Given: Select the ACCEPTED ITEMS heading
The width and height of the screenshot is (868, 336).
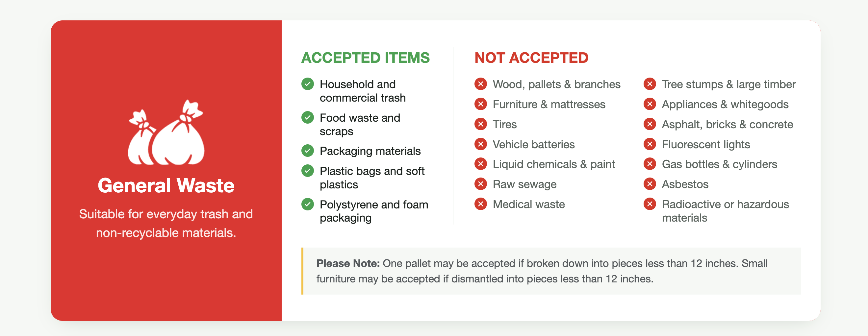Looking at the screenshot, I should 365,58.
